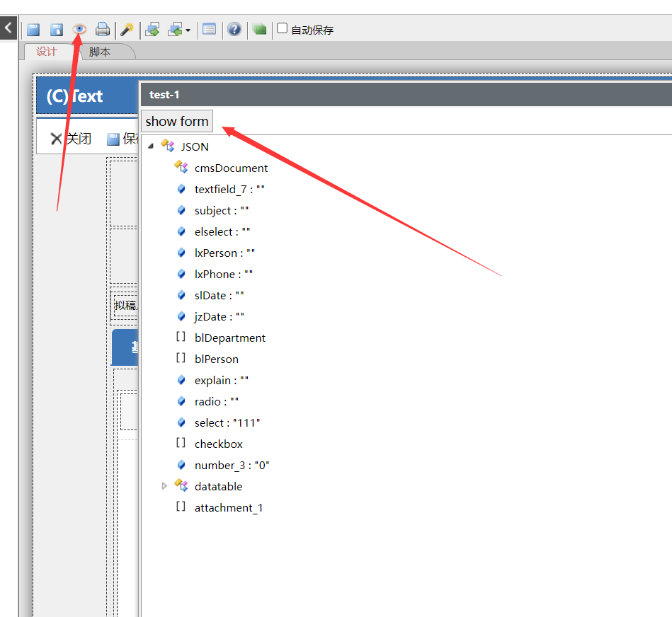Viewport: 672px width, 617px height.
Task: Click the first Save disk icon
Action: click(x=33, y=30)
